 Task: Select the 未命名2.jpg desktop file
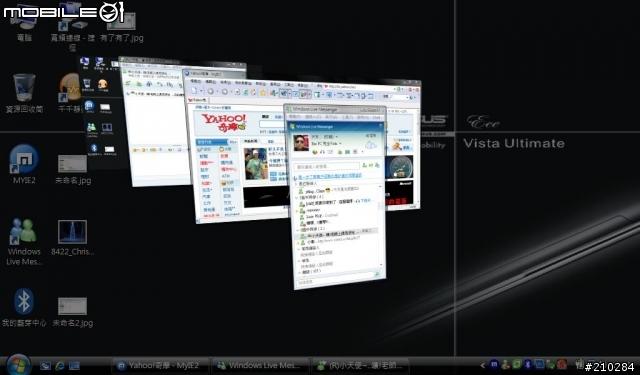pyautogui.click(x=73, y=312)
